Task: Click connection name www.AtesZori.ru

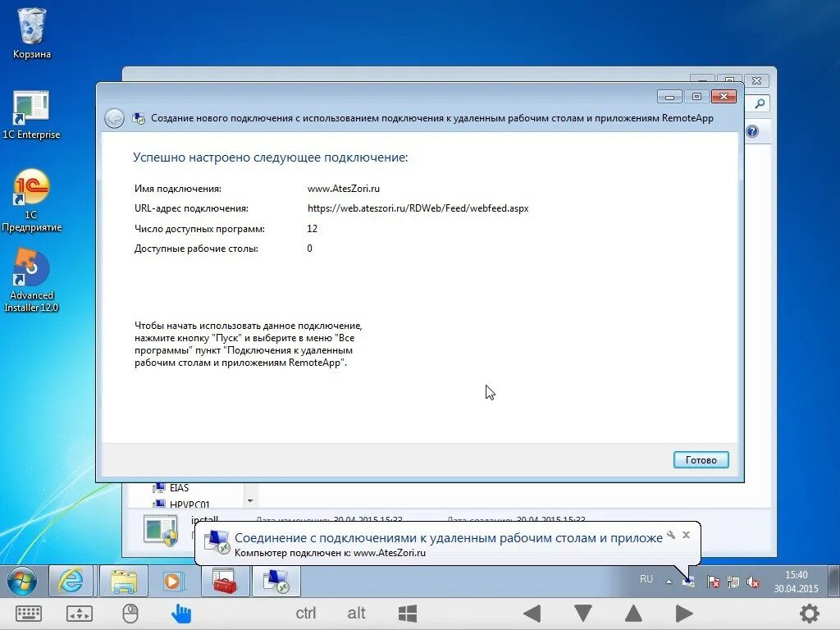Action: pyautogui.click(x=344, y=189)
